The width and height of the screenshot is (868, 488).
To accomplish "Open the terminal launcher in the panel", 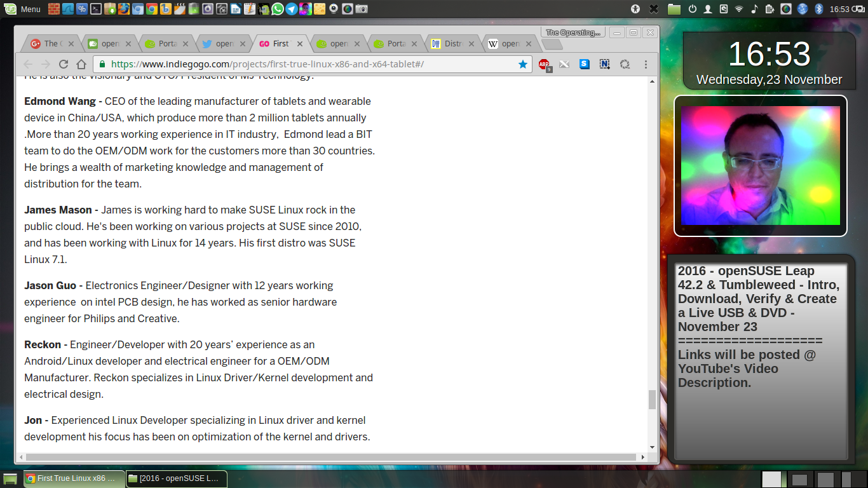I will click(x=96, y=9).
